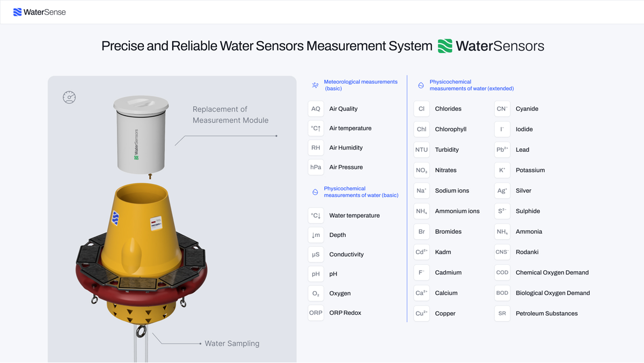
Task: Select the Biological Oxygen Demand entry
Action: (x=552, y=293)
